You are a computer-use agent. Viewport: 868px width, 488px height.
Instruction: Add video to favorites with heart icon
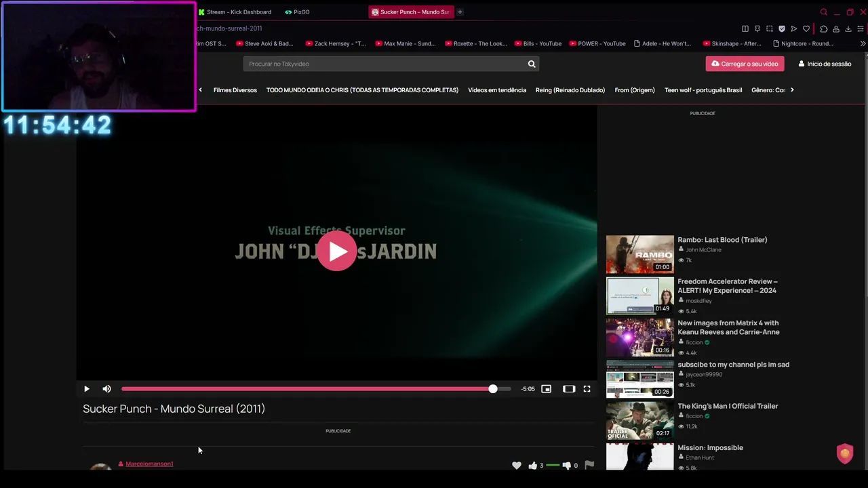coord(517,466)
